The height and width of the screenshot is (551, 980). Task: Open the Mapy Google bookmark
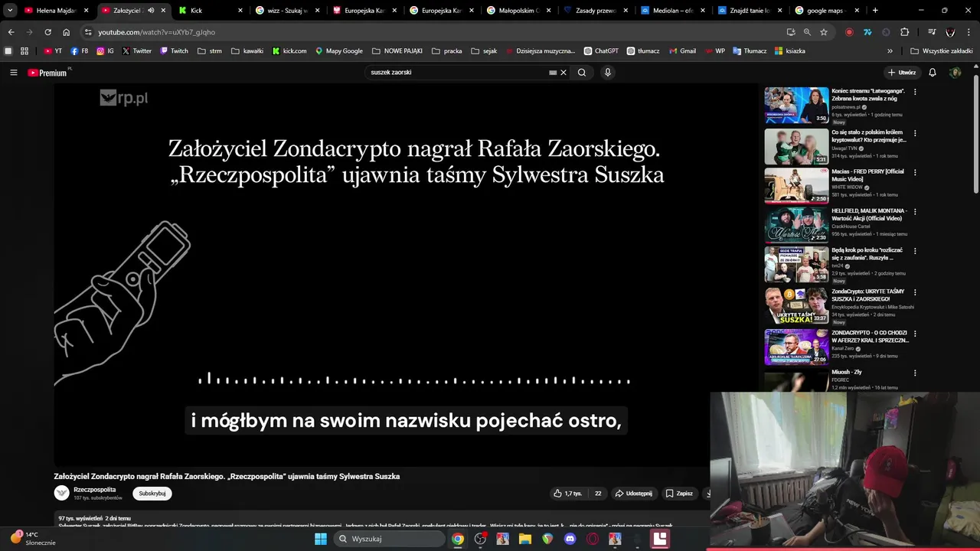(x=338, y=51)
